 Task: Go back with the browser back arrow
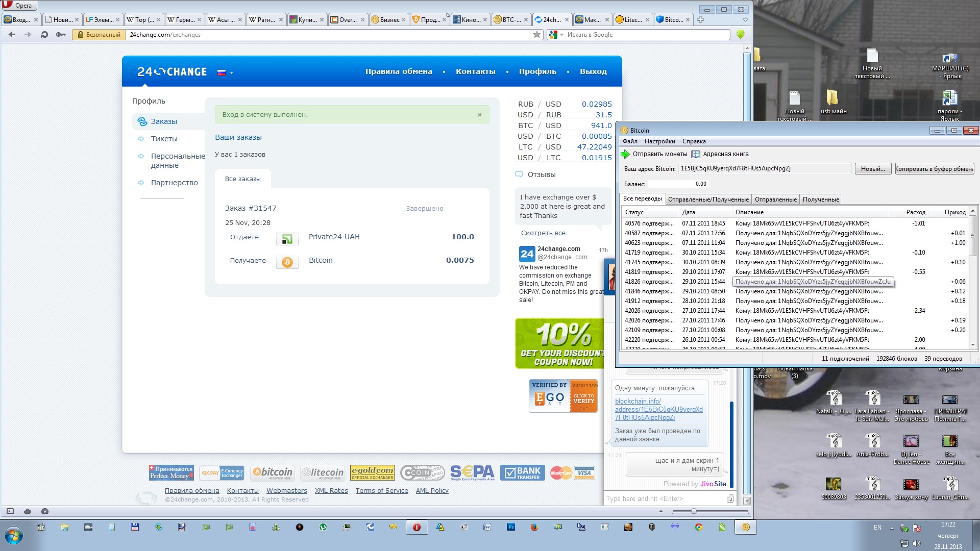click(x=12, y=35)
